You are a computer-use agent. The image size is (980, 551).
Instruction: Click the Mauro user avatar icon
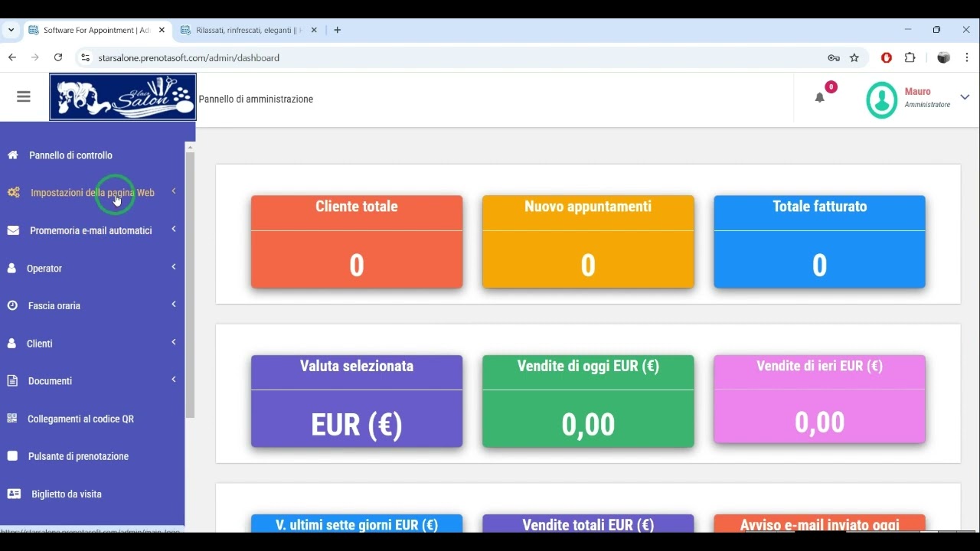point(881,99)
